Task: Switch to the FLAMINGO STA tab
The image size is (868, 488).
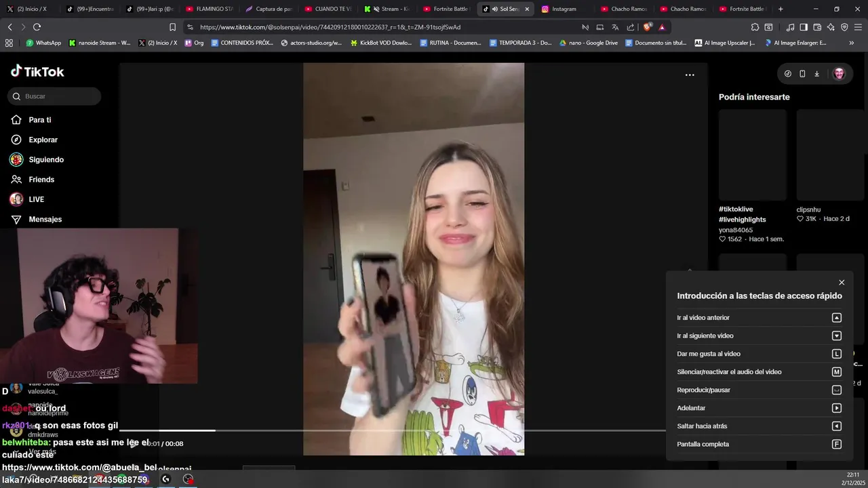Action: 210,9
